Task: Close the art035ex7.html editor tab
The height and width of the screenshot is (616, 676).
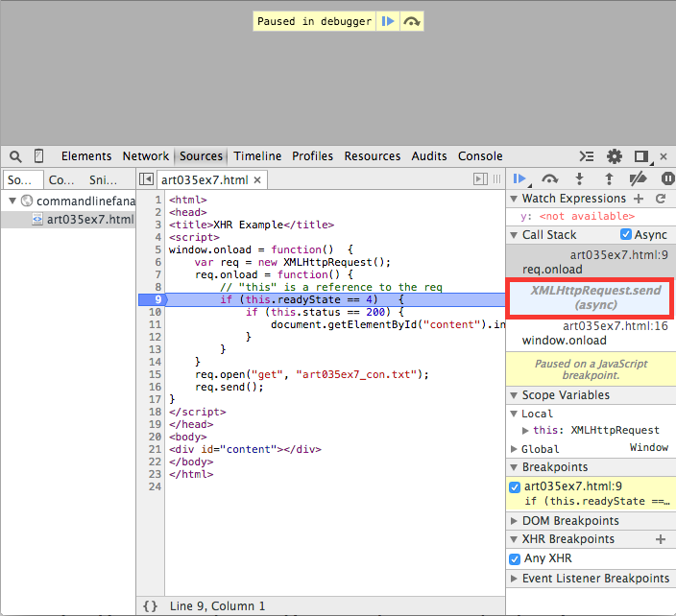Action: pos(257,180)
